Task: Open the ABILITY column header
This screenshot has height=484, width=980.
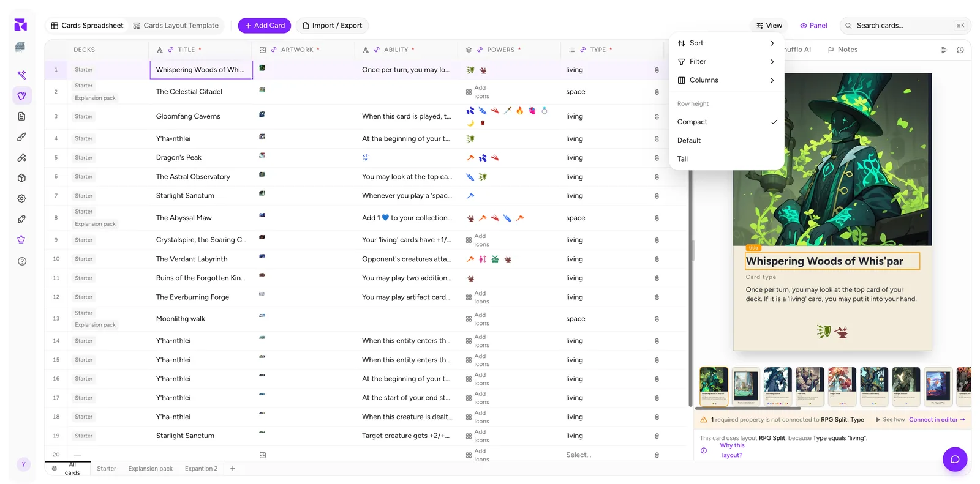Action: tap(406, 50)
